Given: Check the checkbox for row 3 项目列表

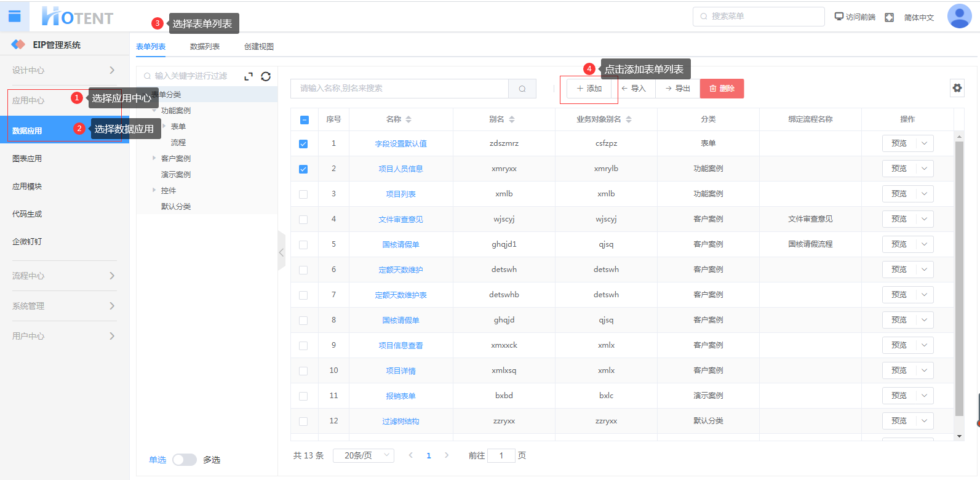Looking at the screenshot, I should pos(303,194).
